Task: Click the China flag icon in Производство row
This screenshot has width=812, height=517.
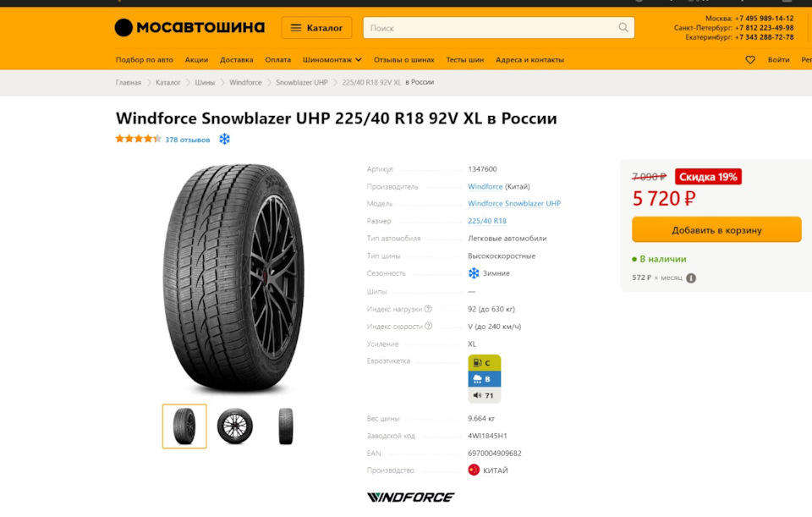Action: [472, 470]
